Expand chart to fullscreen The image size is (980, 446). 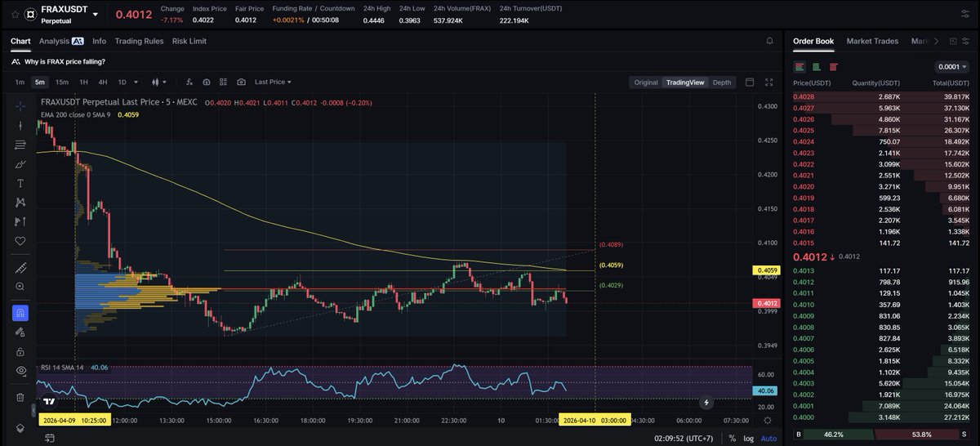click(x=768, y=82)
